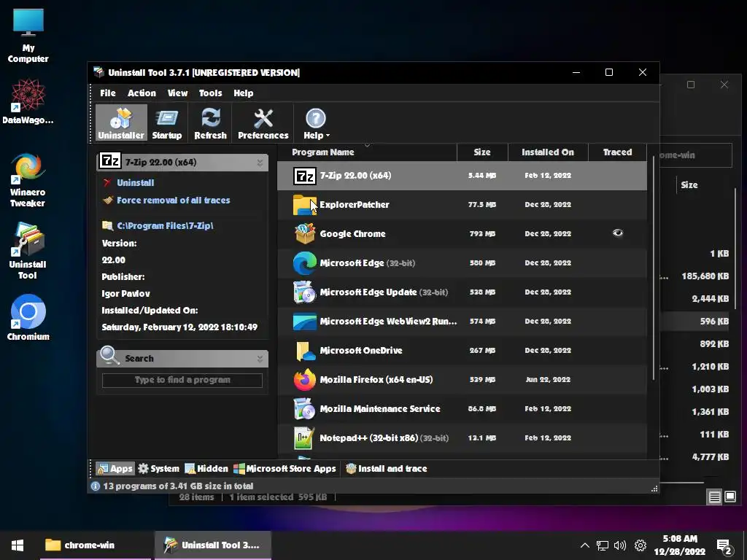Open DataWagon desktop shortcut
Screen dimensions: 747x560
[28, 102]
